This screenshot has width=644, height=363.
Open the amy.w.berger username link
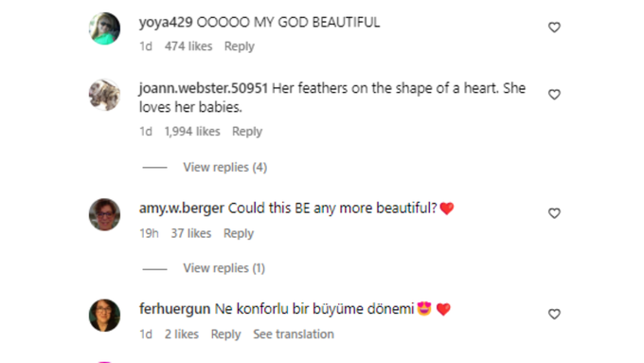point(182,208)
